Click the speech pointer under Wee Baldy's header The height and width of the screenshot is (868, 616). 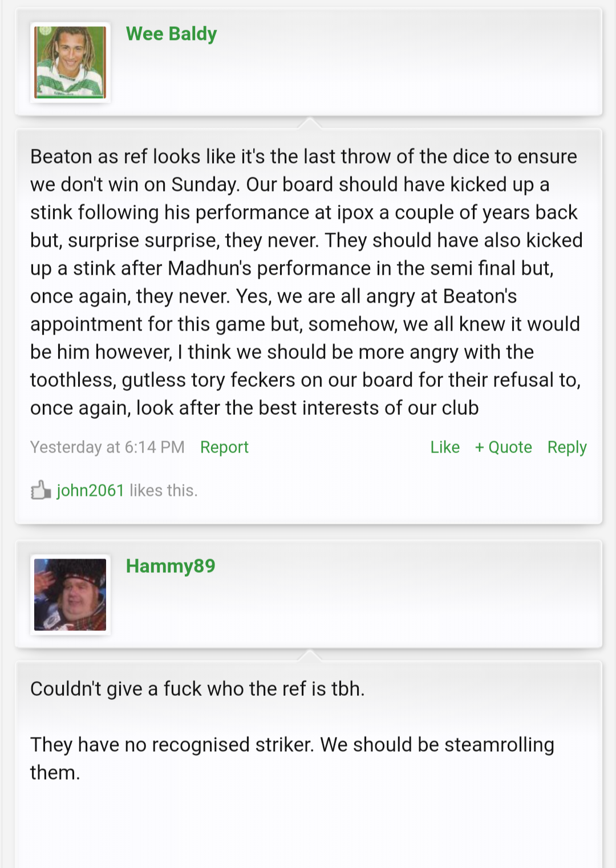(310, 123)
